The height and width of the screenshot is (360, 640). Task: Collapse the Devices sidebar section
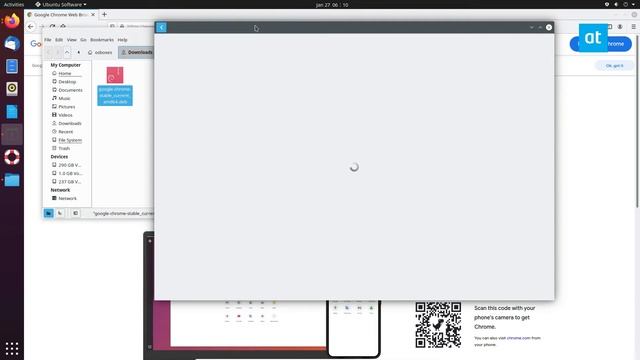(x=59, y=157)
